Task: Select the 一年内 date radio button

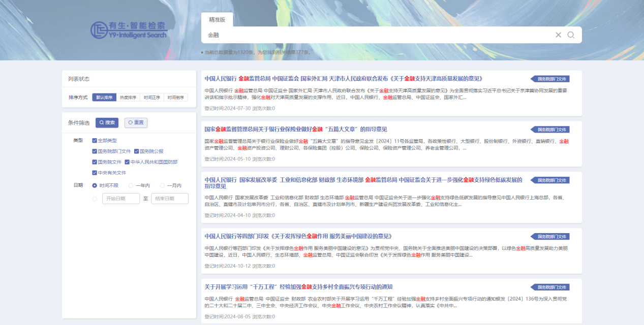Action: tap(131, 185)
